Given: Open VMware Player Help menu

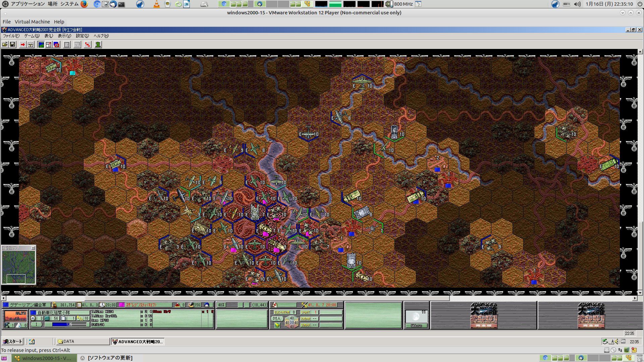Looking at the screenshot, I should coord(59,22).
